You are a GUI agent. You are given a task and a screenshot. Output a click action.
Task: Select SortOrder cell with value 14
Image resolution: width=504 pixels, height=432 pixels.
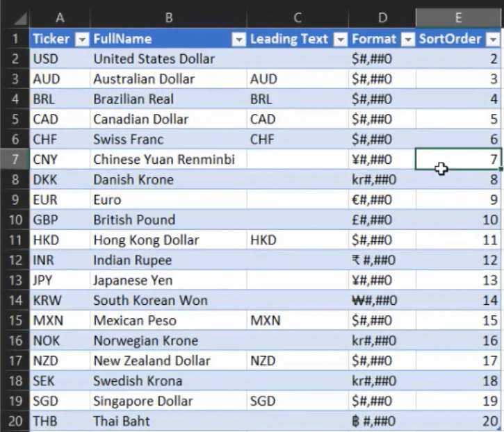pos(458,300)
